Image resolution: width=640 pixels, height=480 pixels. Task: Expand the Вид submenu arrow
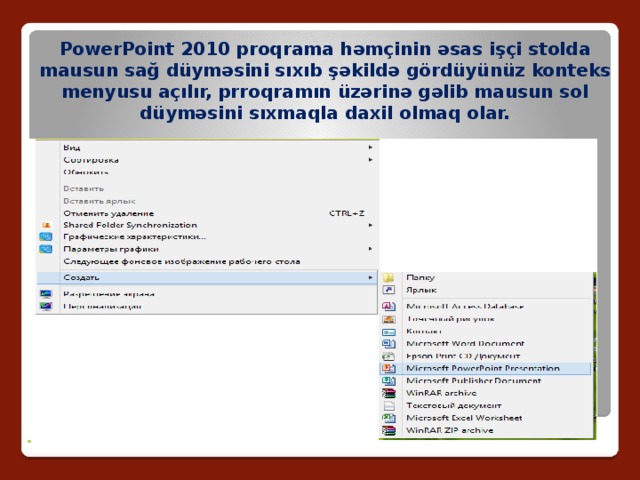coord(370,147)
